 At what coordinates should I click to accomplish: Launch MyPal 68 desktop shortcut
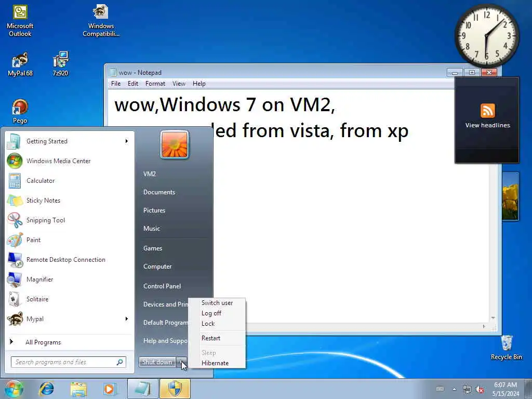pos(20,64)
